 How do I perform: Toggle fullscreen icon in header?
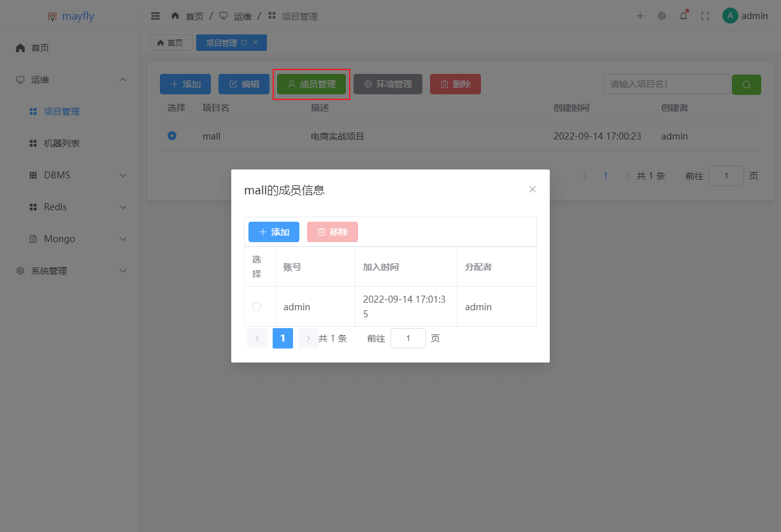click(x=705, y=16)
